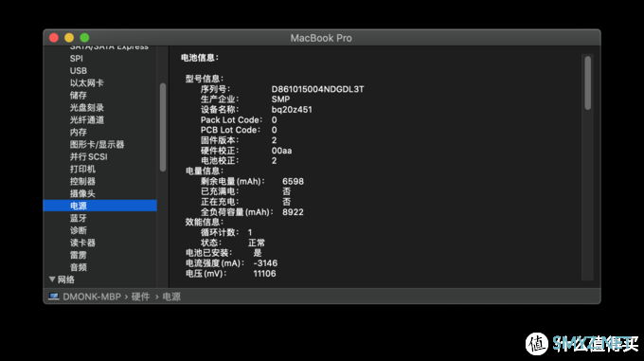Viewport: 644px width, 361px height.
Task: Click the DMONK-MBP computer icon in path bar
Action: click(x=53, y=297)
